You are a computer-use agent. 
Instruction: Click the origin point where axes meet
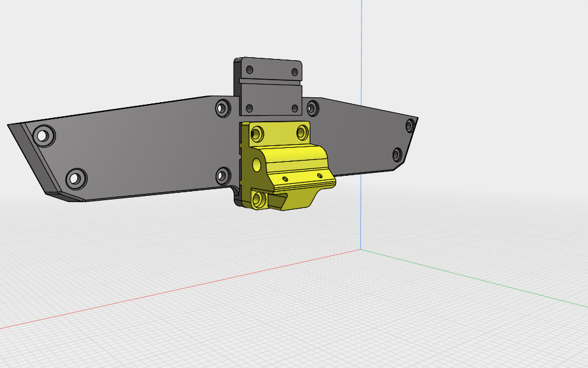click(x=361, y=250)
